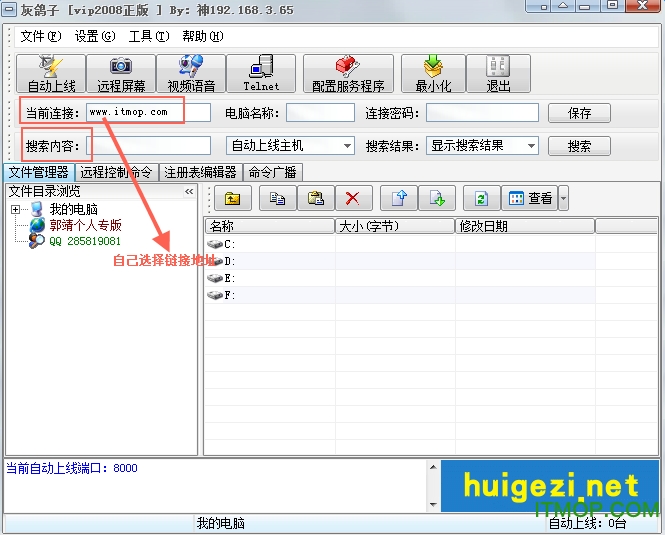This screenshot has height=535, width=665.
Task: Launch the Telnet tool
Action: (261, 73)
